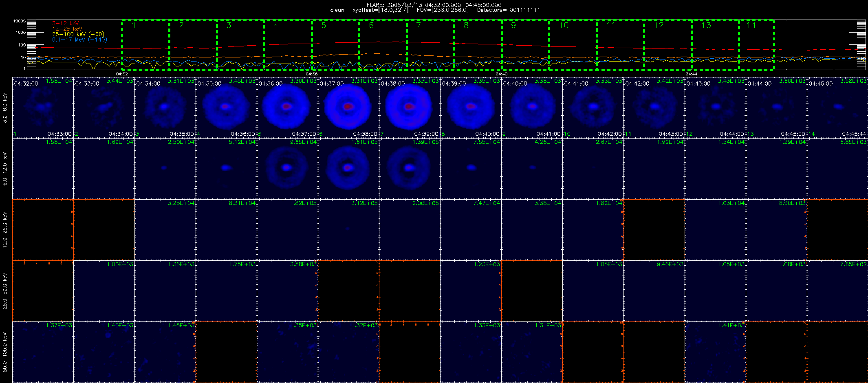Select time interval marker 5 in light curve

(x=324, y=25)
